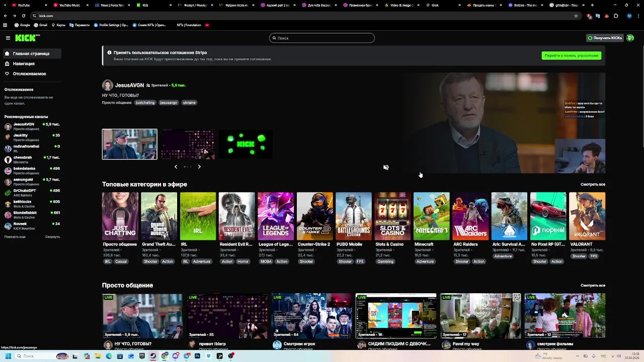Click the home icon beside Главная страница
Viewport: 644px width, 362px height.
coord(7,53)
